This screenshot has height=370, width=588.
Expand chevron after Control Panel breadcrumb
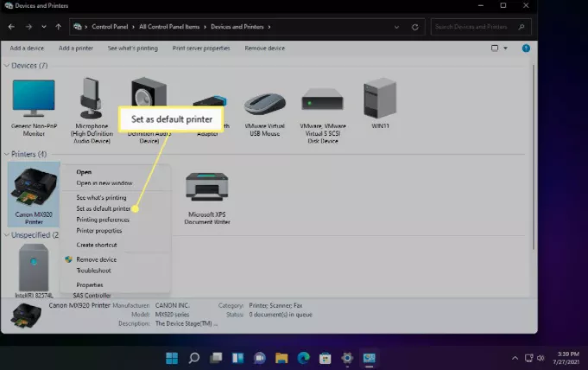133,27
